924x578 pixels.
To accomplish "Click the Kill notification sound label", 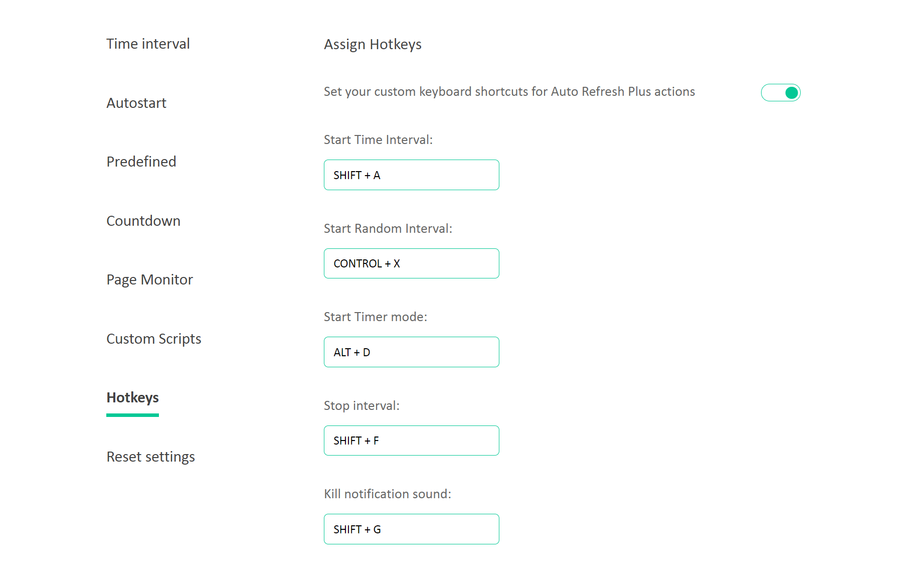I will click(x=387, y=494).
